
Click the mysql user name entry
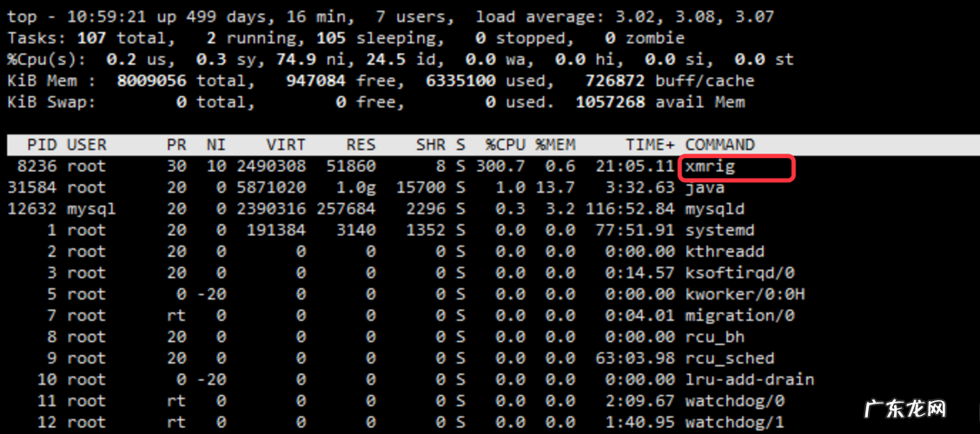tap(91, 209)
